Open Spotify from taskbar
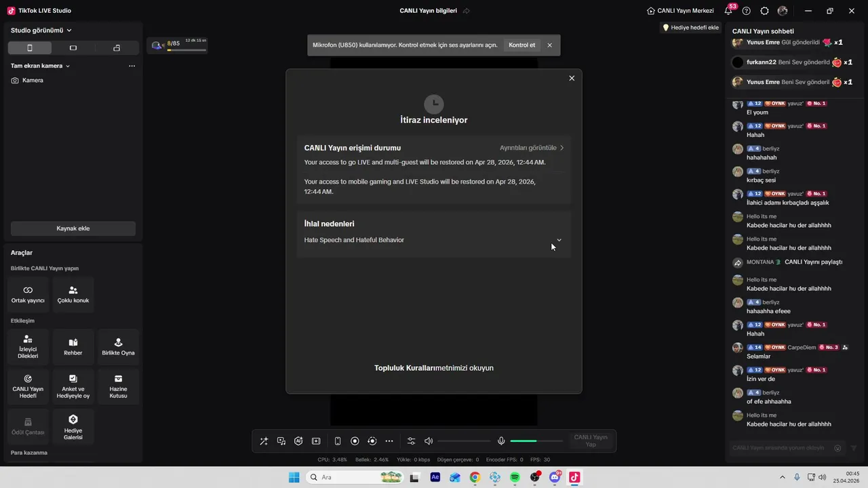The height and width of the screenshot is (488, 868). [x=515, y=477]
